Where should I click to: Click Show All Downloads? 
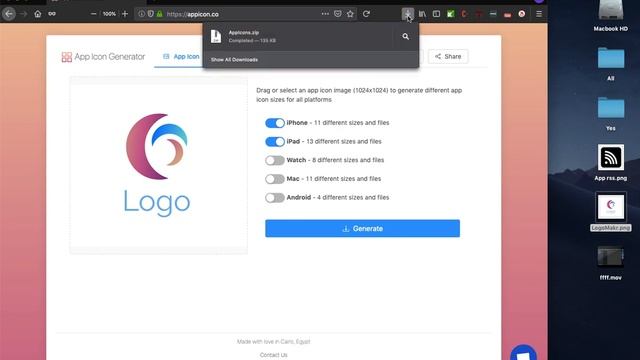tap(234, 60)
